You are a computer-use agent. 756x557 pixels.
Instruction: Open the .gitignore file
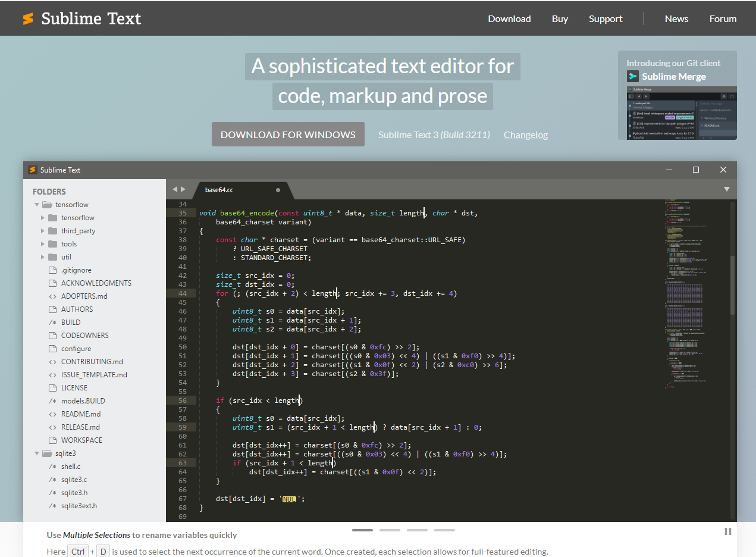coord(76,270)
